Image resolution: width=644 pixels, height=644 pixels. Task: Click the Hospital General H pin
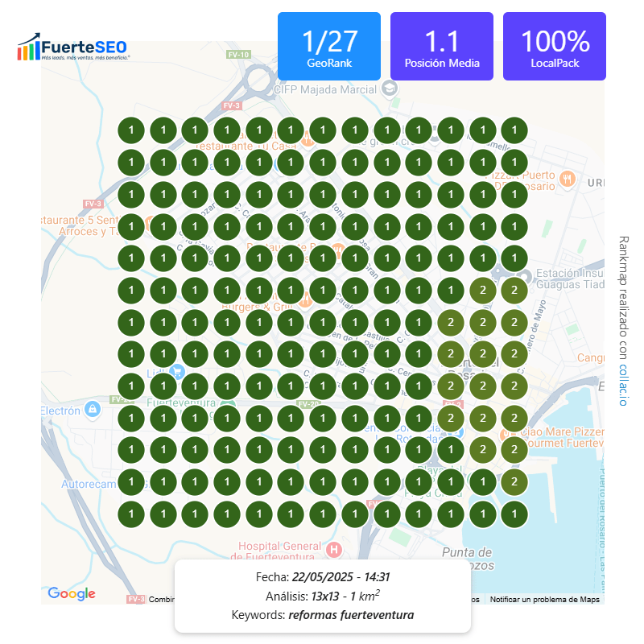334,549
